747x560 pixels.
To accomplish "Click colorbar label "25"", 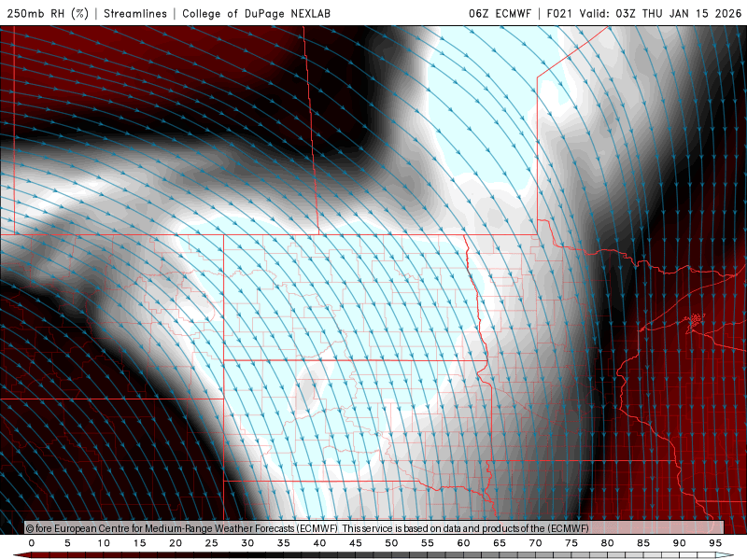I will coord(212,543).
